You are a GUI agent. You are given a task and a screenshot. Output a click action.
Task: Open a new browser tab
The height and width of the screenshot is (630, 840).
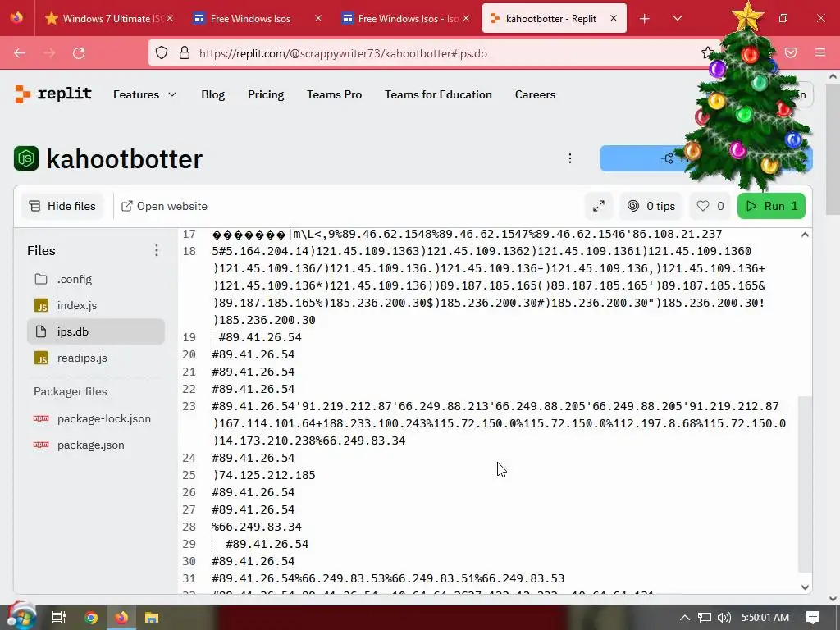(x=645, y=19)
